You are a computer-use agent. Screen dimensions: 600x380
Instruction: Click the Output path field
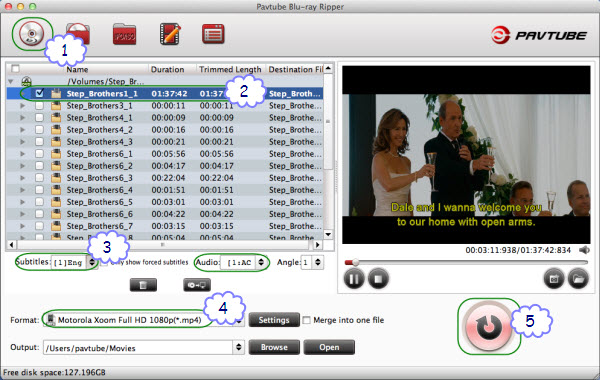139,348
